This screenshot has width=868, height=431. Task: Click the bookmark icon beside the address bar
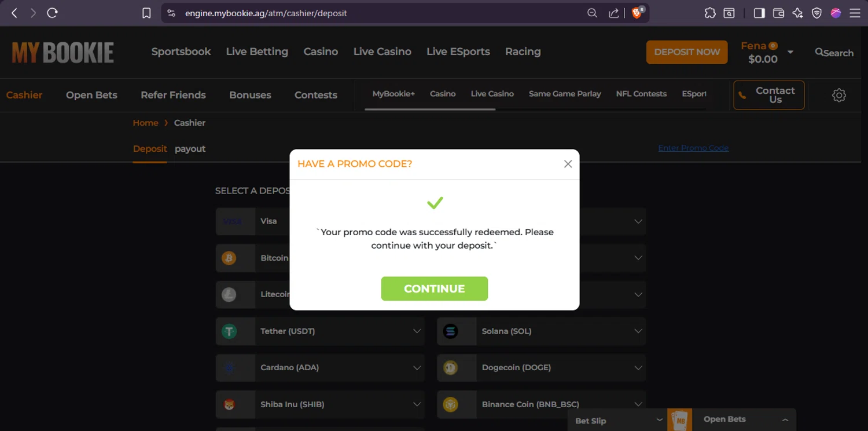click(146, 13)
